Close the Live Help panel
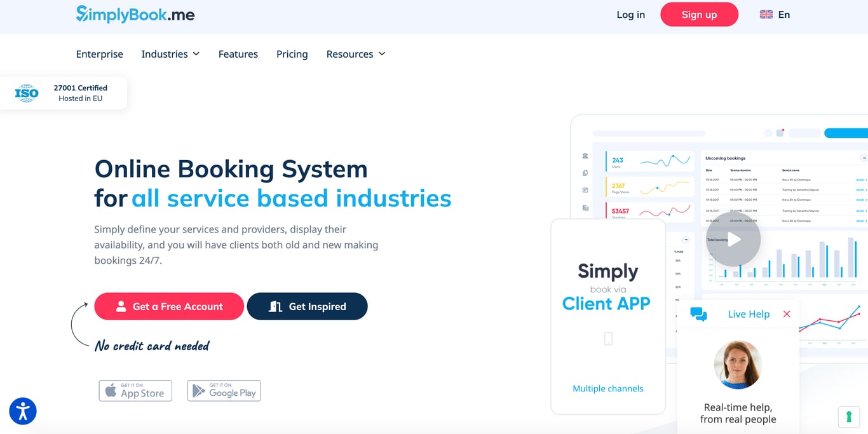The image size is (868, 434). click(x=787, y=314)
